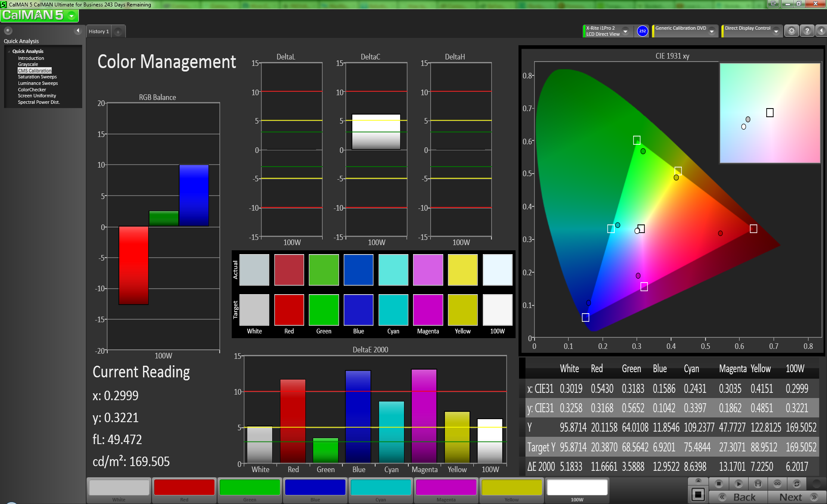Click the Actual Magenta swatch in comparison grid
Screen dimensions: 827x504
click(x=428, y=270)
